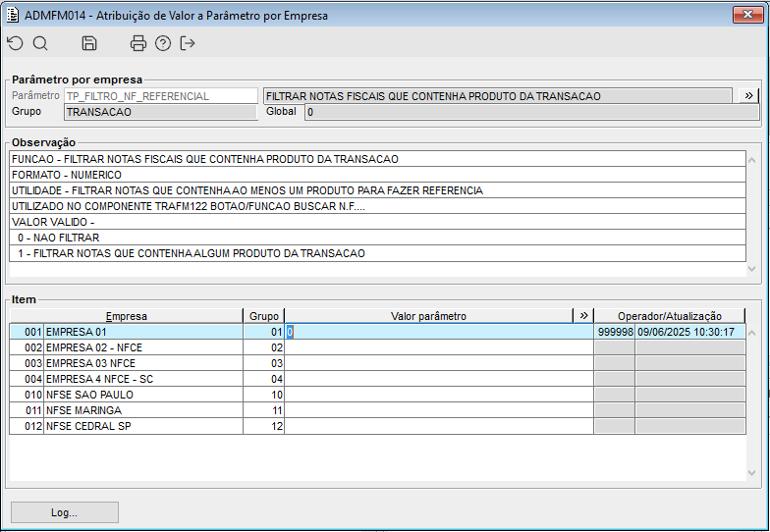Select the parameter description field

497,96
